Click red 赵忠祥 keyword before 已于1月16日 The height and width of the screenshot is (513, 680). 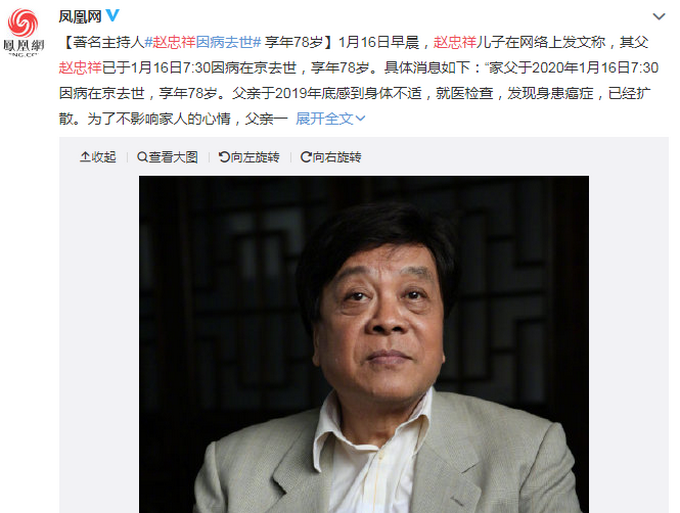[80, 68]
